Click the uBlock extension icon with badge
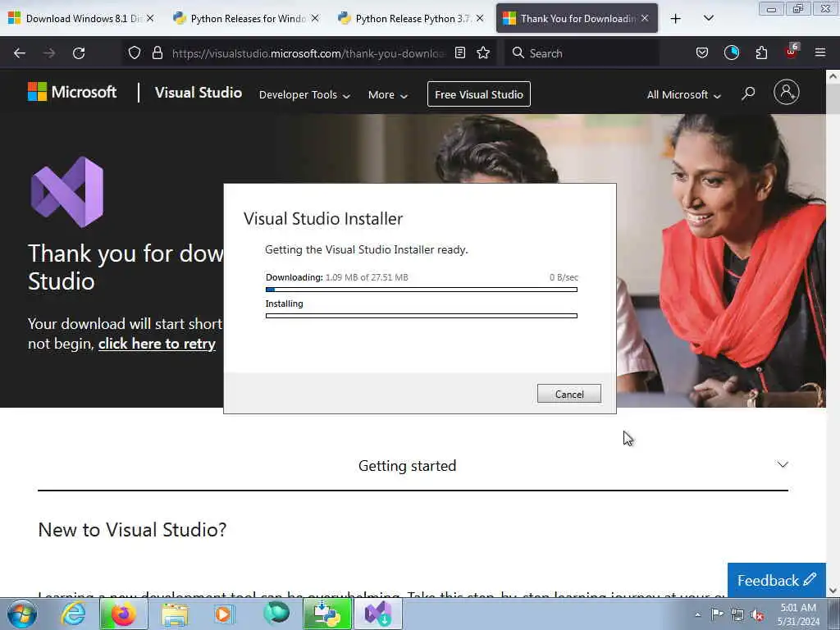The width and height of the screenshot is (840, 630). tap(792, 52)
